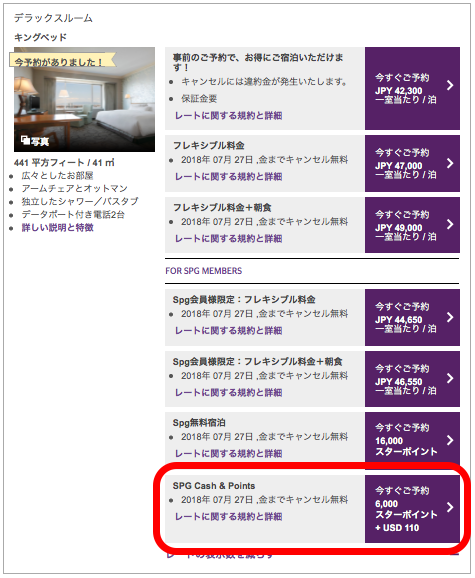Open rate details link under フレキシブル料金＋朝食
475x578 pixels.
[x=228, y=239]
